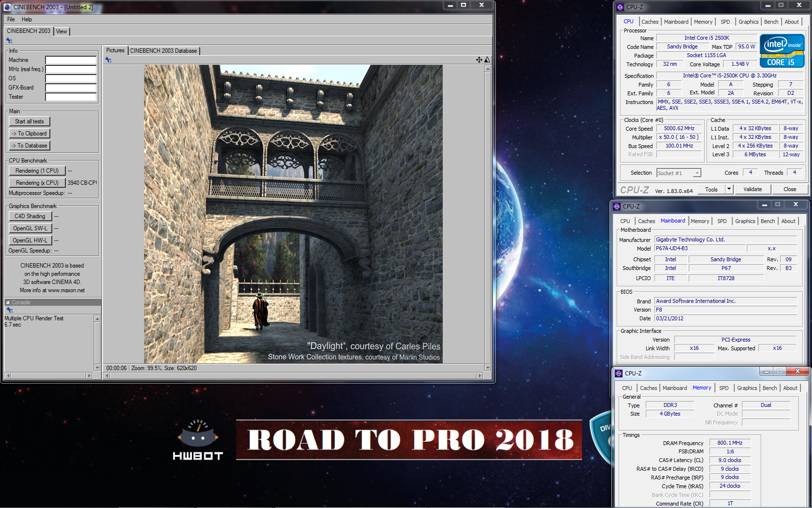The width and height of the screenshot is (812, 508).
Task: Click the pin icon in the Console panel
Action: tap(9, 310)
